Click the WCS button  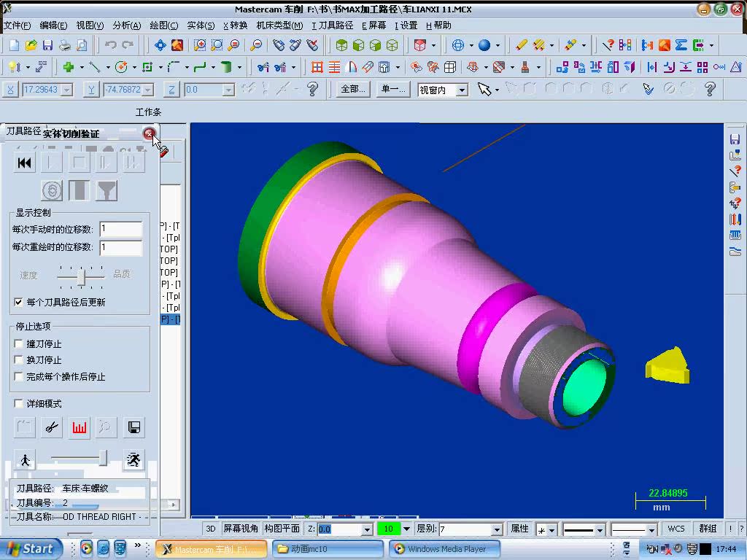676,529
